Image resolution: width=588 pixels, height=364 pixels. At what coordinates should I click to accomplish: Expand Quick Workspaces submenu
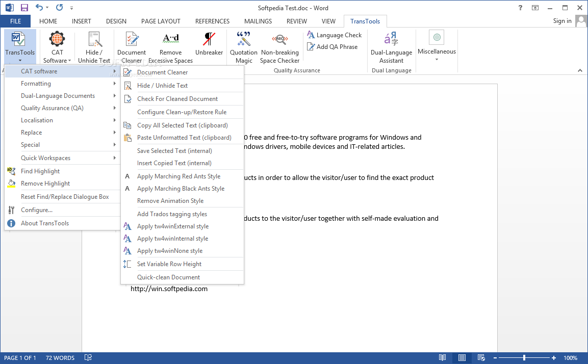(x=62, y=158)
